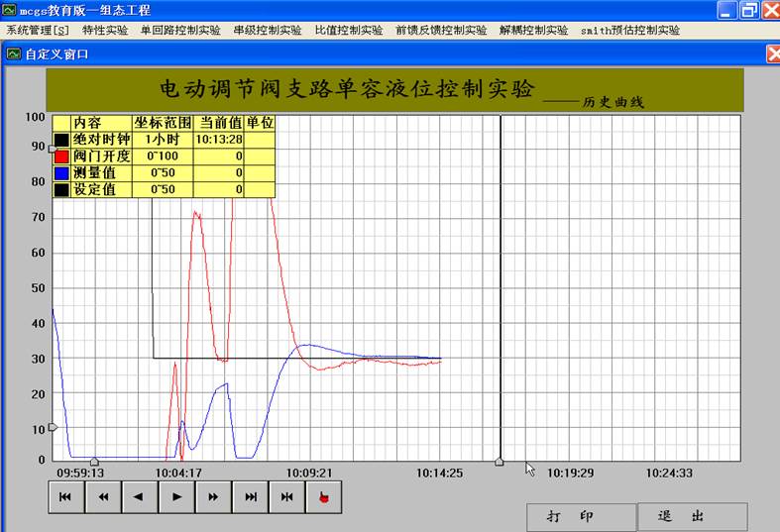Image resolution: width=780 pixels, height=532 pixels.
Task: Click the 退出 exit button
Action: [692, 516]
